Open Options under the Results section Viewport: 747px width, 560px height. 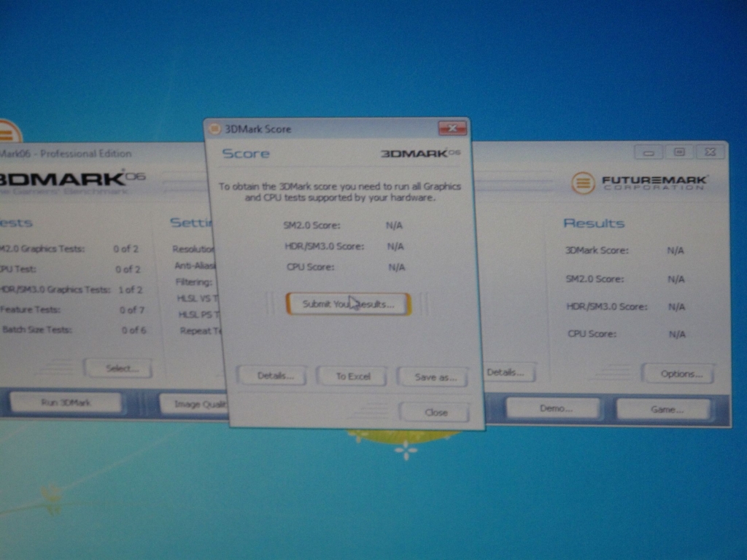(x=681, y=374)
